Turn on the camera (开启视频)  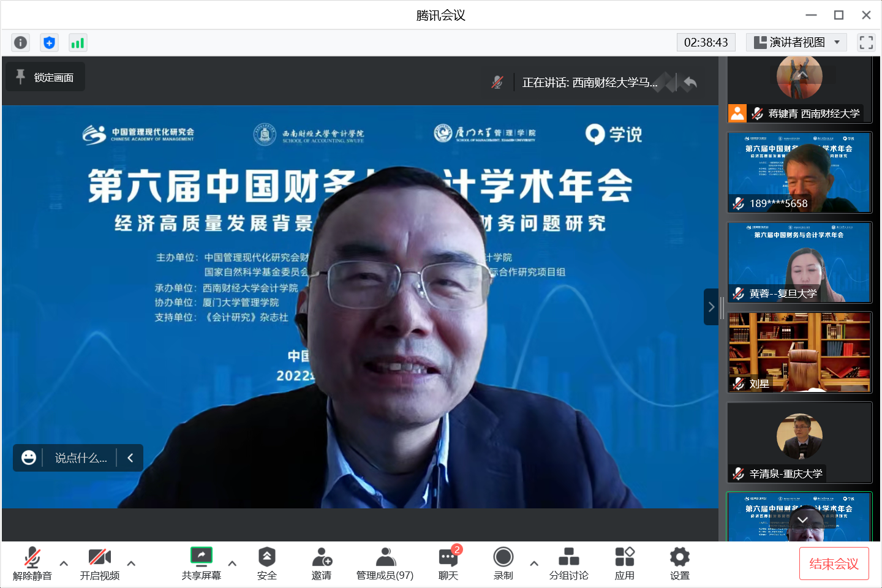[x=100, y=563]
